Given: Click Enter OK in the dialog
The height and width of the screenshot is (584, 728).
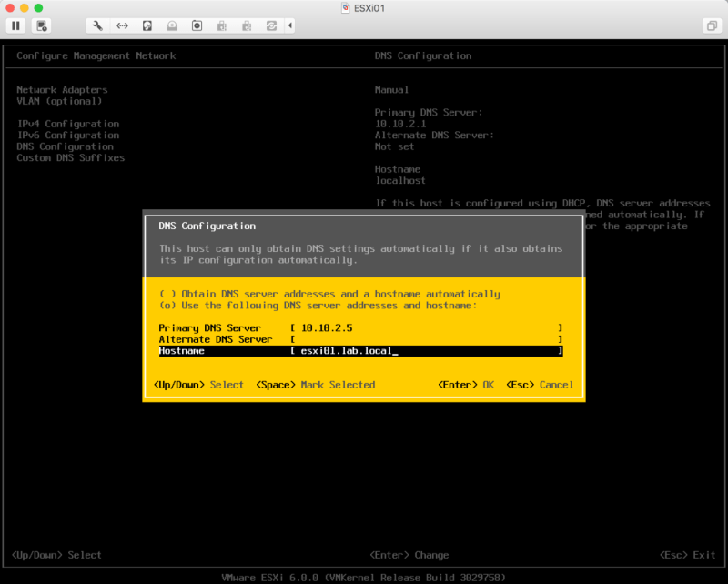Looking at the screenshot, I should click(466, 385).
